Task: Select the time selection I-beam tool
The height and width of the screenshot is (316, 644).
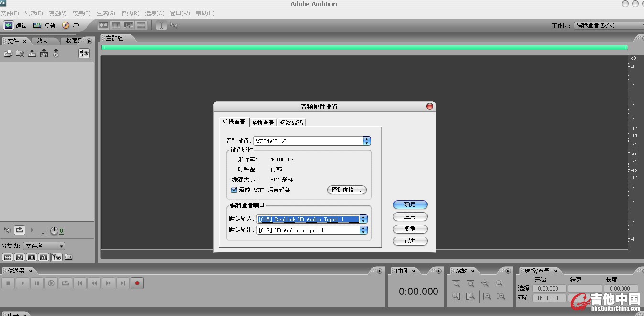Action: point(161,25)
